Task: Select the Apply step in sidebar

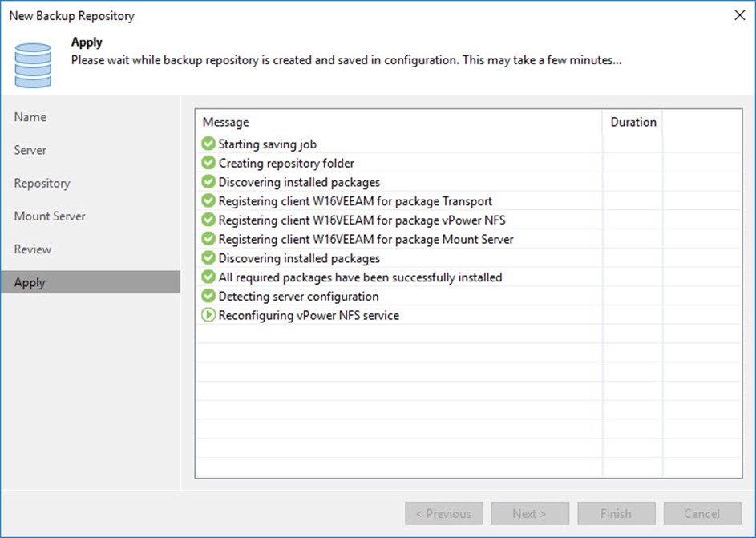Action: pyautogui.click(x=30, y=282)
